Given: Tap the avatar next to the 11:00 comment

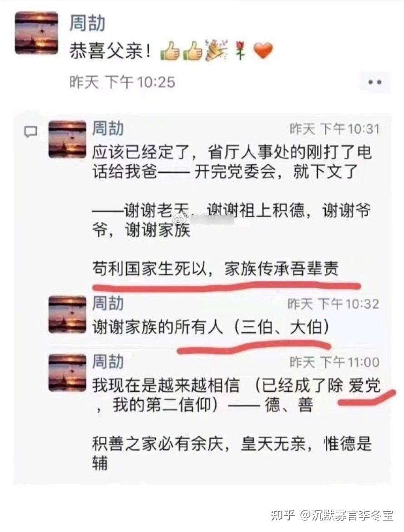Looking at the screenshot, I should point(67,373).
